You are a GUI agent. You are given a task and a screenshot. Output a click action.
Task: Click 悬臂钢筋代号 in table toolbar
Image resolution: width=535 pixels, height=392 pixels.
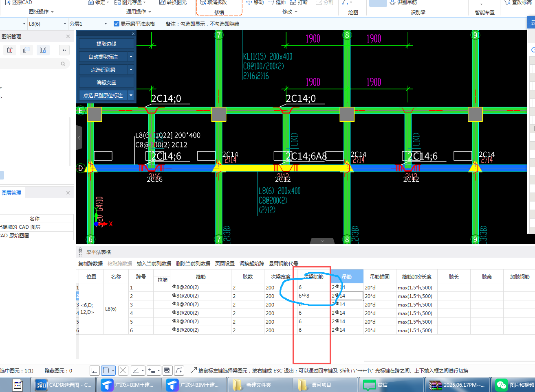[284, 264]
